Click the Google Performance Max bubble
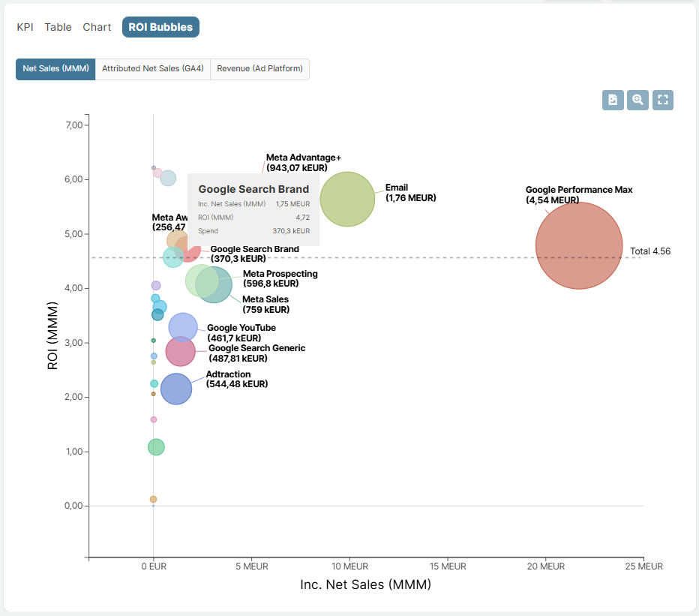Screen dimensions: 699x616 pos(579,246)
